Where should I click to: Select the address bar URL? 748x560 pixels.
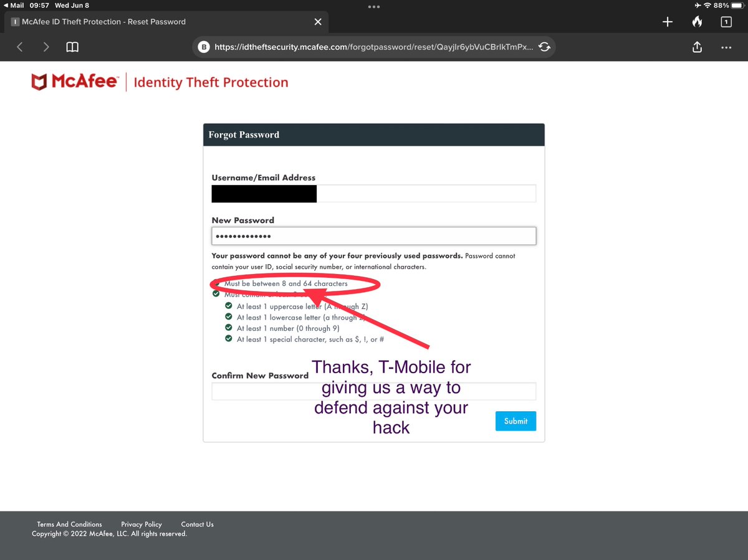click(374, 47)
